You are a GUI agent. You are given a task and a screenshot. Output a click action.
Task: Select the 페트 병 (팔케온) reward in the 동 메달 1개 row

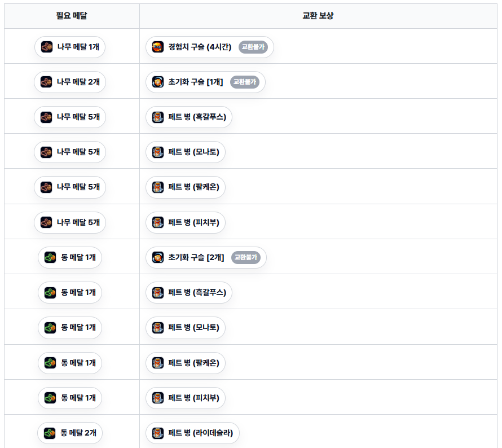pyautogui.click(x=186, y=363)
